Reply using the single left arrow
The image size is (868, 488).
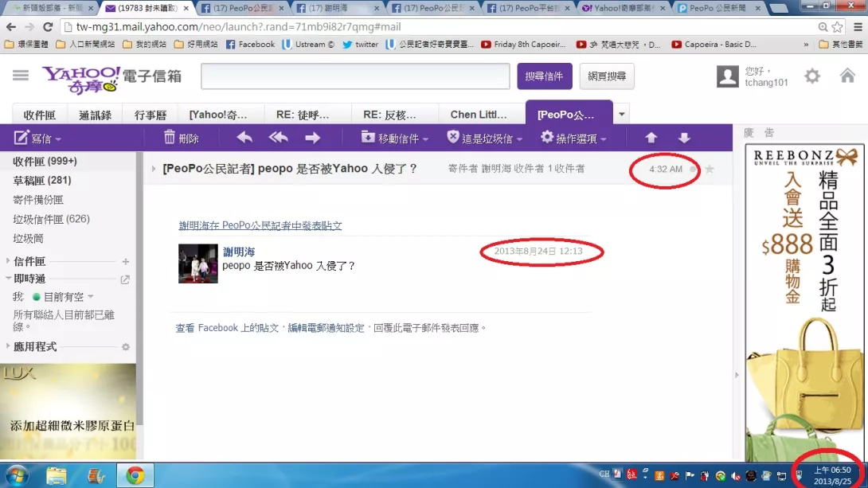[x=244, y=138]
